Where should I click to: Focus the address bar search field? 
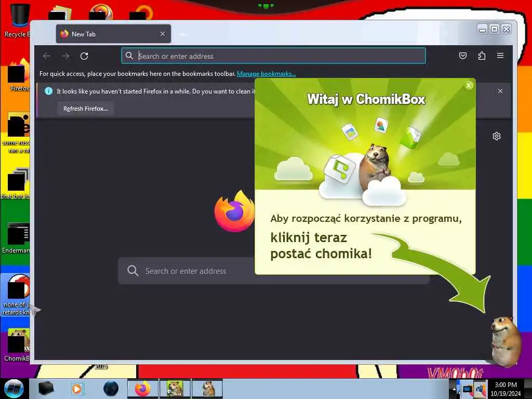[273, 56]
